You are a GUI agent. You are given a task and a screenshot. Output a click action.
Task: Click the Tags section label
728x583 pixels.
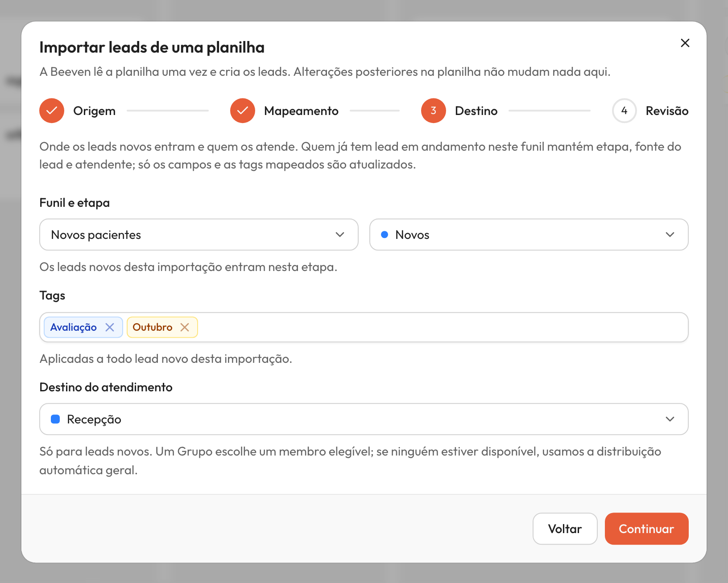tap(53, 296)
